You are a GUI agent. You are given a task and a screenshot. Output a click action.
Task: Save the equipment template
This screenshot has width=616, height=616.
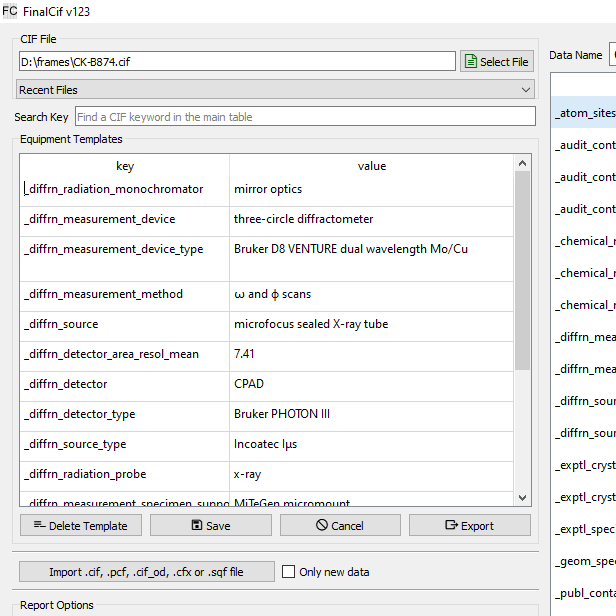click(211, 525)
